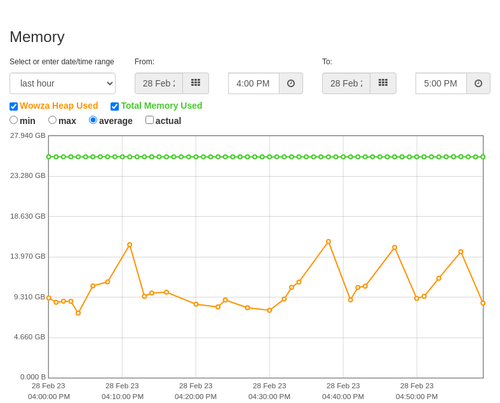This screenshot has width=500, height=403.
Task: Enable the actual checkbox
Action: (x=150, y=120)
